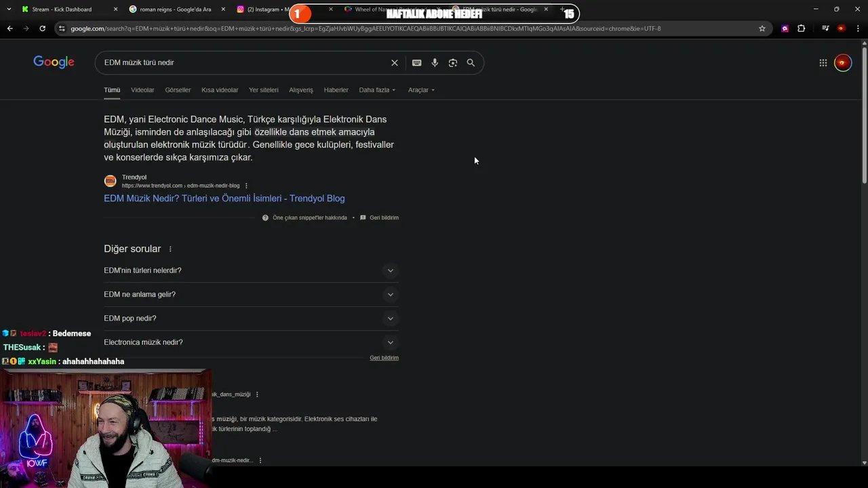This screenshot has width=868, height=488.
Task: Click the "Diğer sorular" heading
Action: click(132, 249)
